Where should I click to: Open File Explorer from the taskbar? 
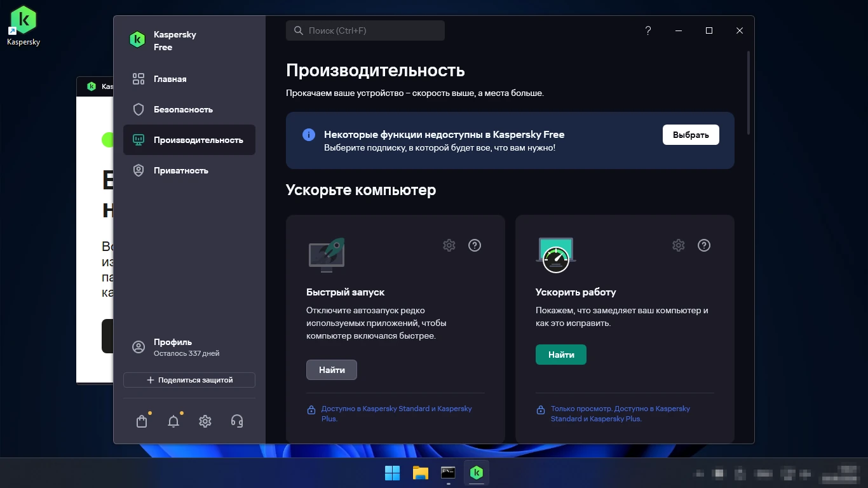click(420, 473)
